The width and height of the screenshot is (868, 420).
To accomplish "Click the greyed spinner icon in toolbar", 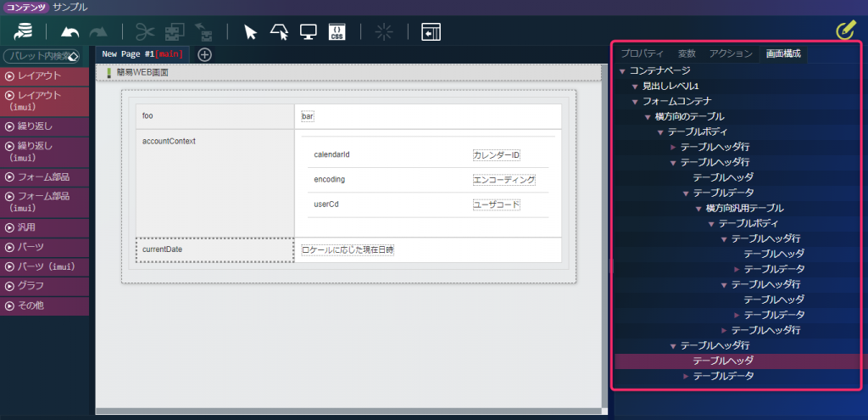I will [x=384, y=31].
